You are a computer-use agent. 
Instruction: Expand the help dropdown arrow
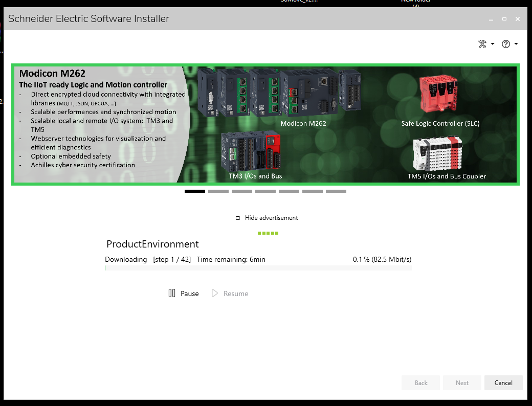(516, 44)
